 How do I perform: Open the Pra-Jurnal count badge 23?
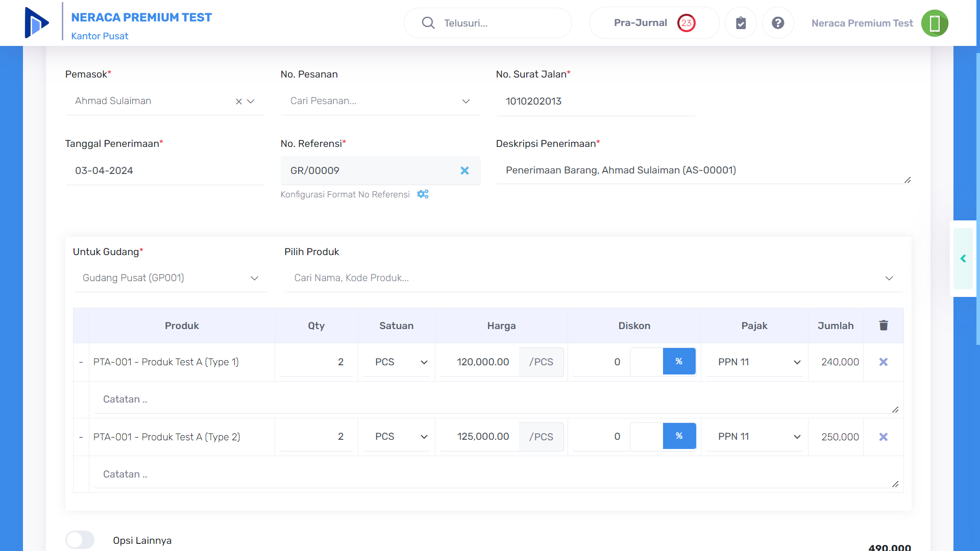click(x=687, y=23)
